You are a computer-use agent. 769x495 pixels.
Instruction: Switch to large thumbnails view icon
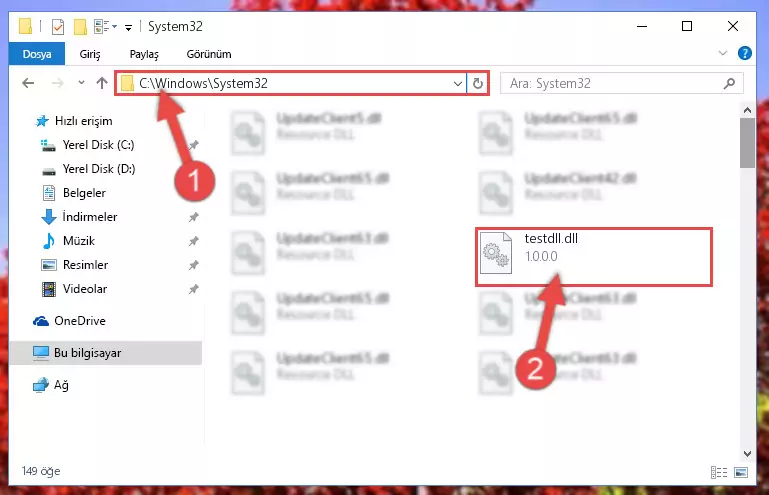tap(741, 472)
